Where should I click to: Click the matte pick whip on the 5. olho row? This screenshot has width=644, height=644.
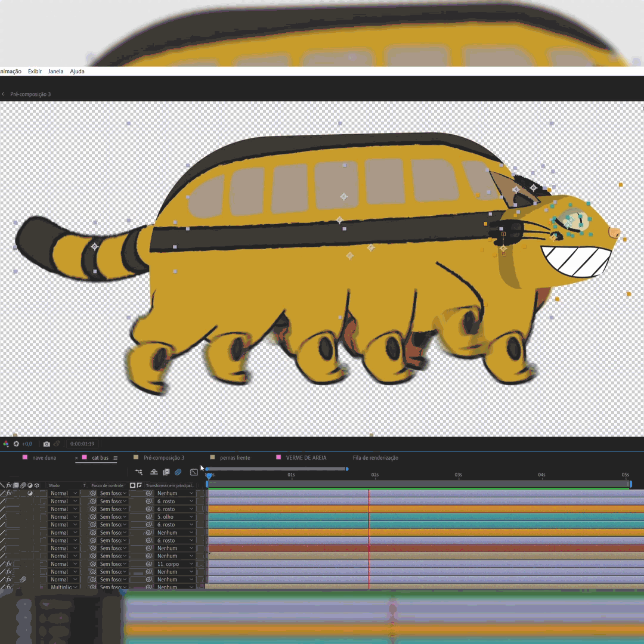[93, 516]
